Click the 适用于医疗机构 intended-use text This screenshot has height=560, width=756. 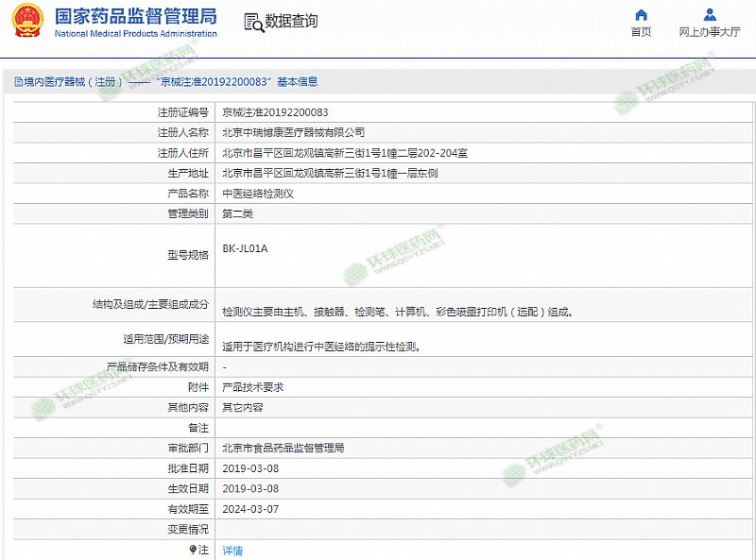tap(321, 347)
